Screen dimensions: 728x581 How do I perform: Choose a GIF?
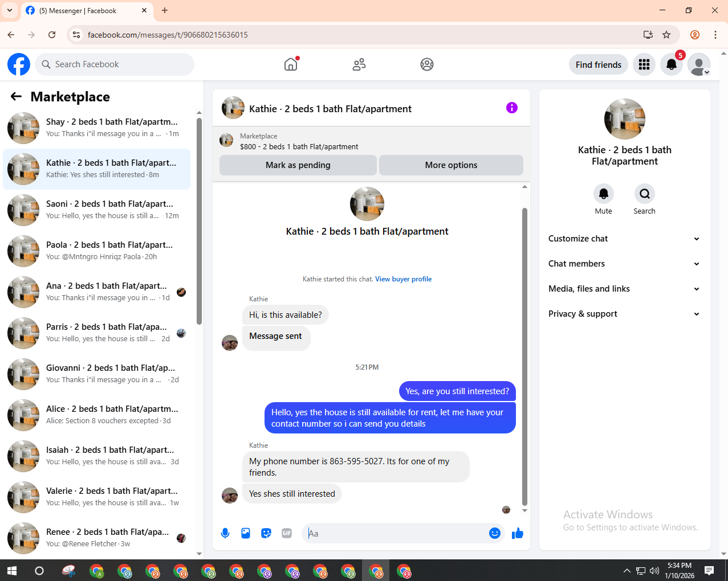click(x=287, y=533)
